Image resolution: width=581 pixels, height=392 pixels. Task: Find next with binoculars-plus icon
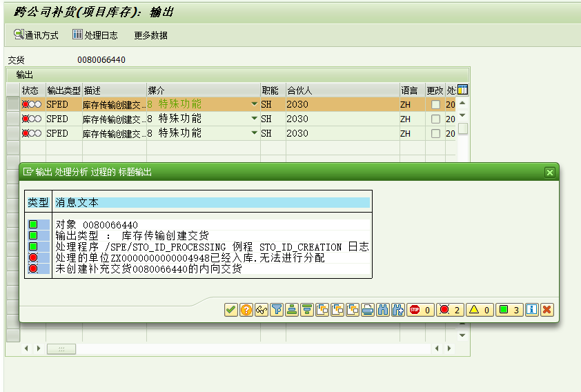pyautogui.click(x=398, y=310)
